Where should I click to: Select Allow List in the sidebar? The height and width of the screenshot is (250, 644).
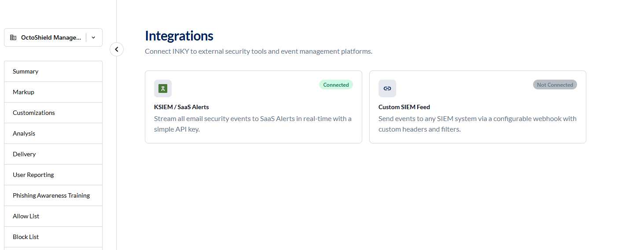click(53, 216)
